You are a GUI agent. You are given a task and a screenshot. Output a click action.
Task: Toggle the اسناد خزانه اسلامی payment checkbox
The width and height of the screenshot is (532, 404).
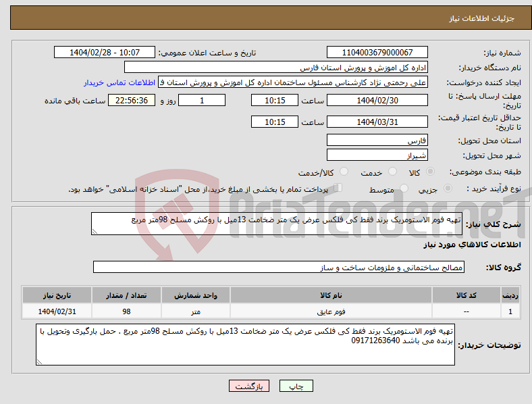tap(338, 188)
